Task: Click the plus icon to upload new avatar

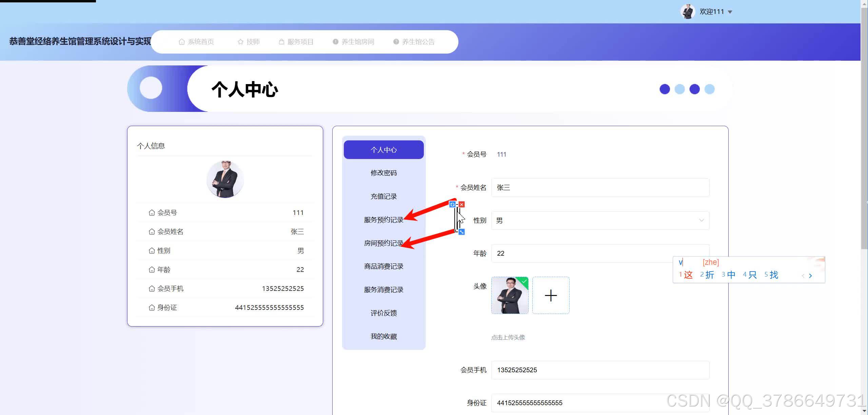Action: click(x=550, y=295)
